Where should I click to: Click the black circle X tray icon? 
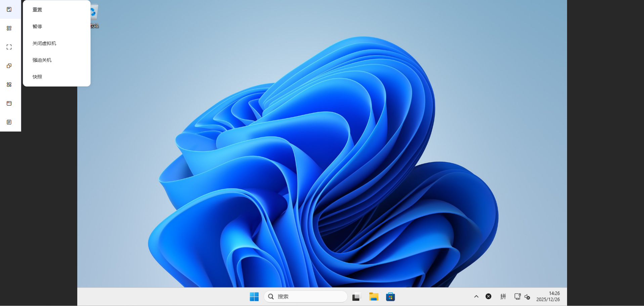point(488,296)
